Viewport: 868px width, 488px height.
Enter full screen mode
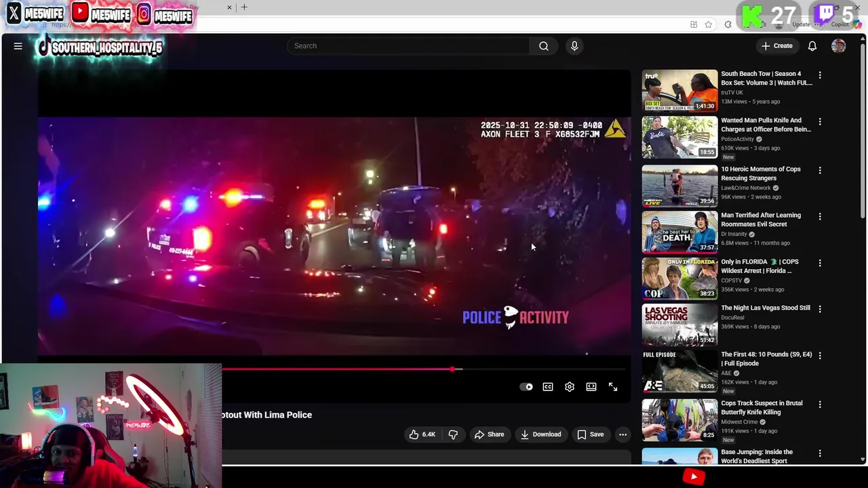coord(613,387)
